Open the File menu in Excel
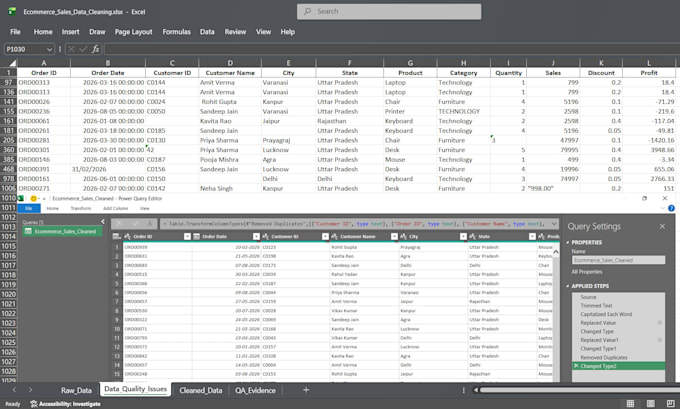The image size is (680, 409). [x=15, y=32]
